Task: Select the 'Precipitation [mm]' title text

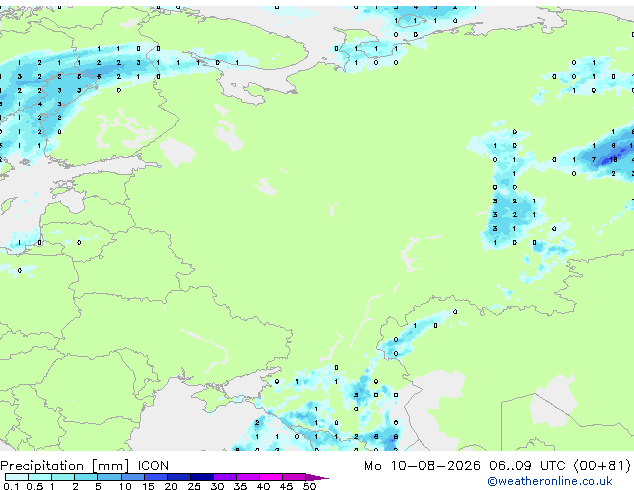Action: (x=65, y=466)
